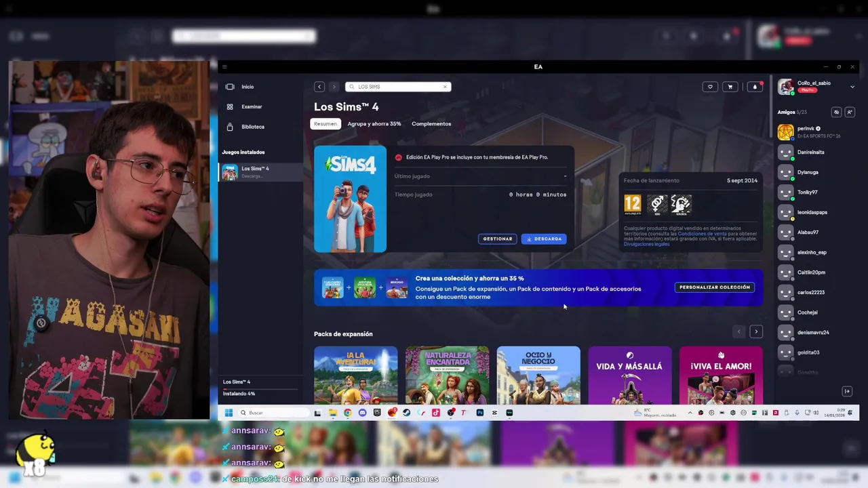
Task: Select friend Dylanuga
Action: 815,172
